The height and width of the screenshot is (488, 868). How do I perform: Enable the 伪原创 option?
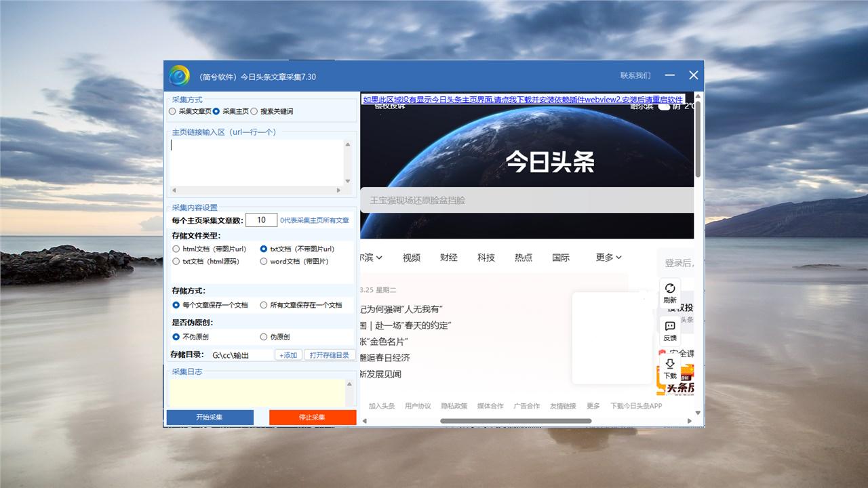point(264,337)
